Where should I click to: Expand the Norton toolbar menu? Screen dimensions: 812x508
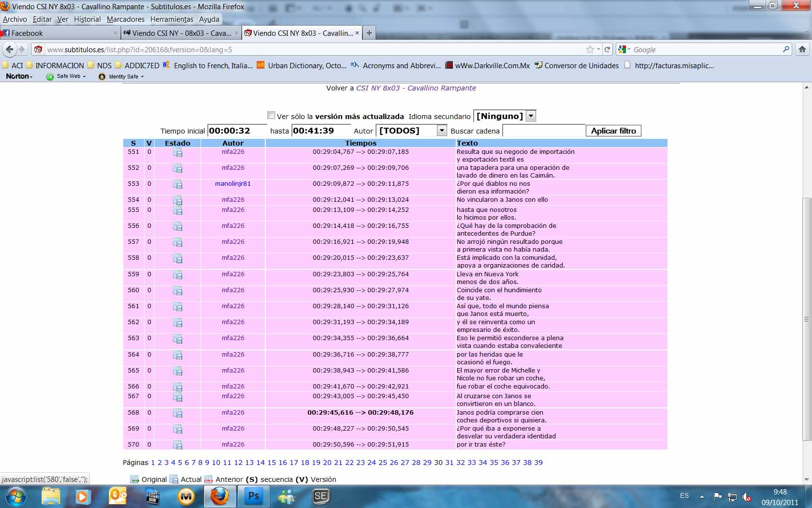[19, 76]
